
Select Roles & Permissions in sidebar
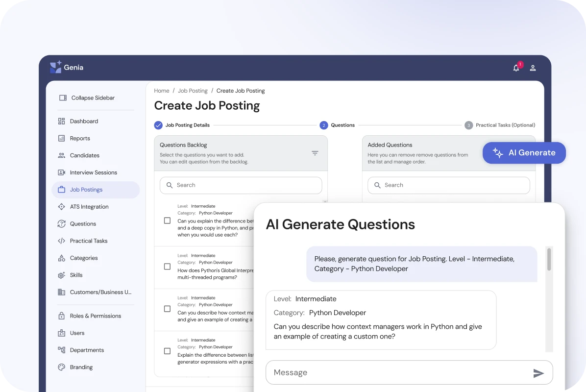point(95,316)
